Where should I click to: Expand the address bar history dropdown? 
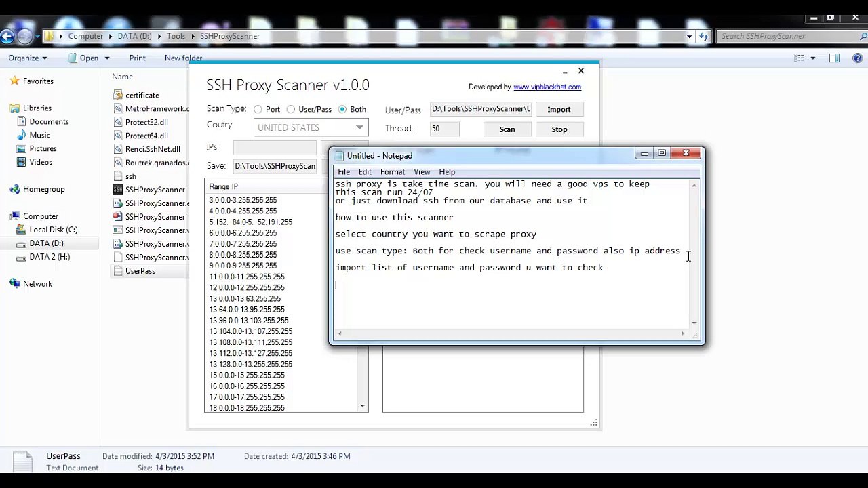click(x=689, y=37)
